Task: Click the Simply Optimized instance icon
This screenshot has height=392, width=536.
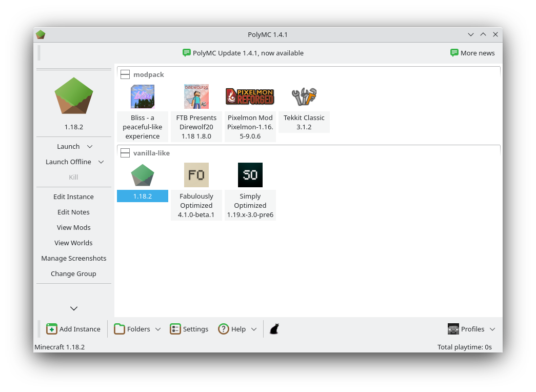Action: point(250,174)
